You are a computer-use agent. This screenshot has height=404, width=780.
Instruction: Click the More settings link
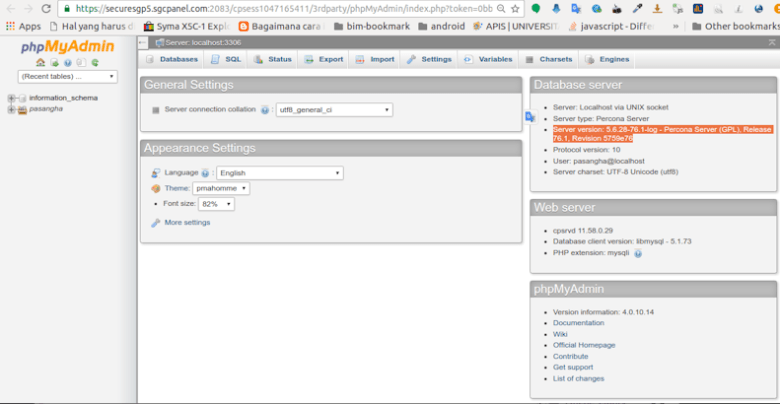[187, 222]
